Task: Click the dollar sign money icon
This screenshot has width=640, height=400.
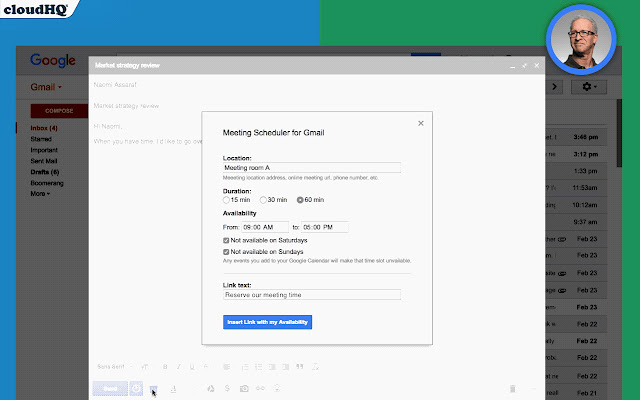Action: [228, 387]
